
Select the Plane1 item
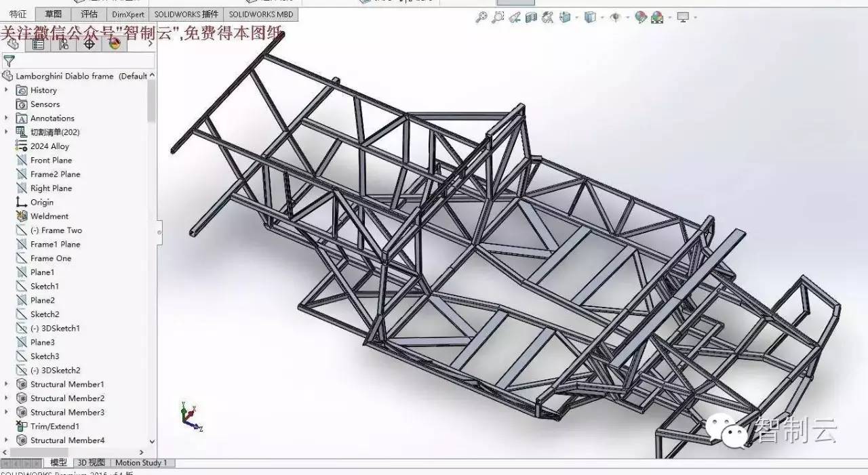pyautogui.click(x=35, y=272)
